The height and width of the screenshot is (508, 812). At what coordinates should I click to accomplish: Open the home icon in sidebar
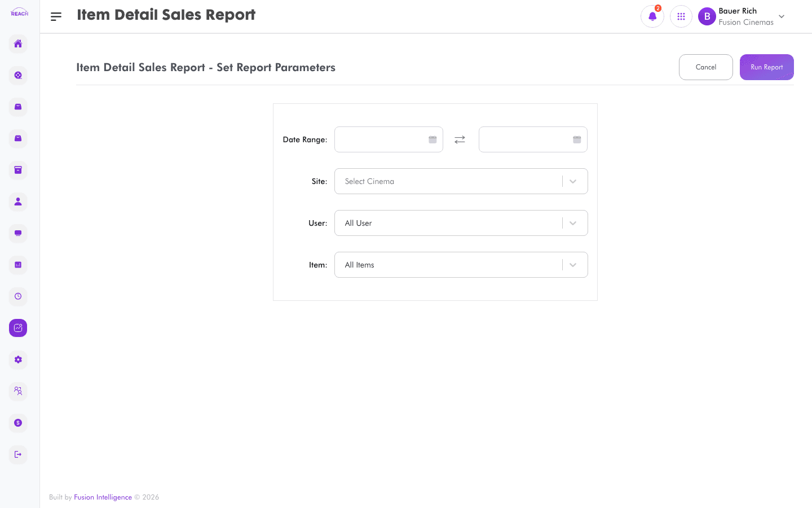(18, 43)
